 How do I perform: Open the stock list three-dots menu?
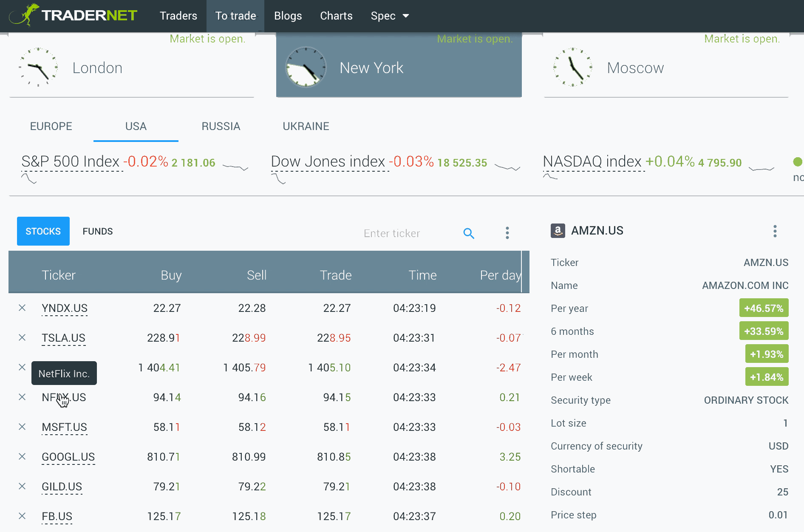point(507,233)
